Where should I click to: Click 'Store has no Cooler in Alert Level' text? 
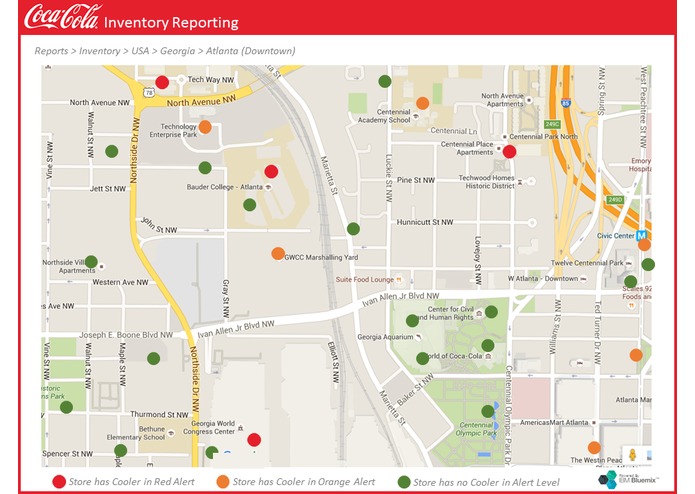[x=486, y=482]
